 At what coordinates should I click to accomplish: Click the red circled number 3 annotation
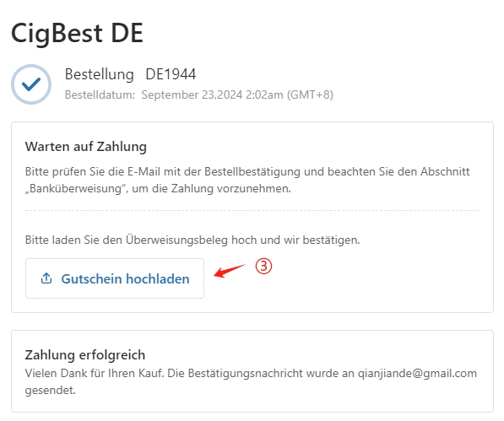(263, 267)
